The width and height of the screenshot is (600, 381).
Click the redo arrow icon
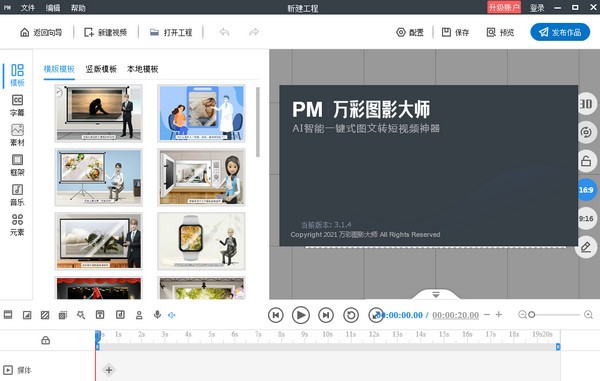pos(254,32)
